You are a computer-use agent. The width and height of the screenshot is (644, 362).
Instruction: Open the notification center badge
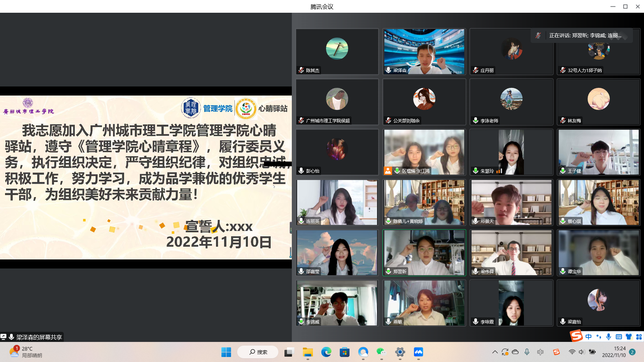632,352
